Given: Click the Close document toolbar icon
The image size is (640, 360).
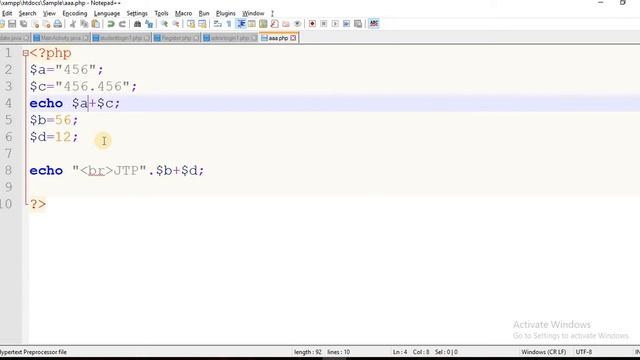Looking at the screenshot, I should click(36, 24).
